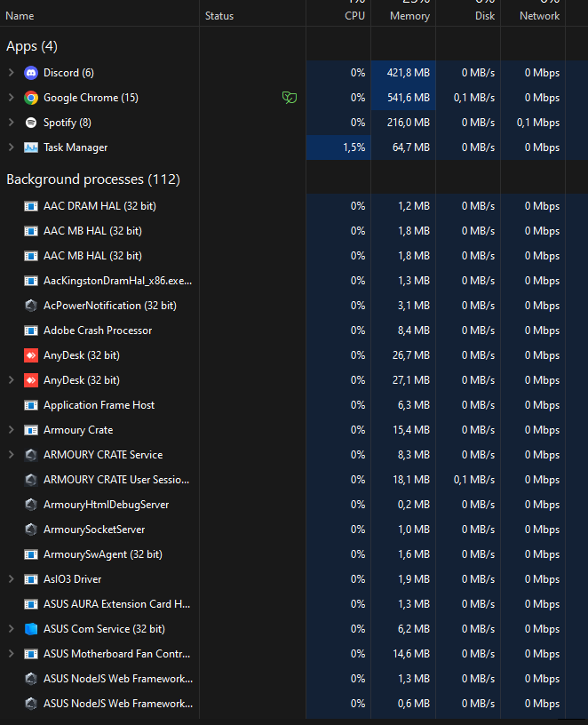Select the Background processes (112) header
Image resolution: width=588 pixels, height=725 pixels.
(x=93, y=179)
